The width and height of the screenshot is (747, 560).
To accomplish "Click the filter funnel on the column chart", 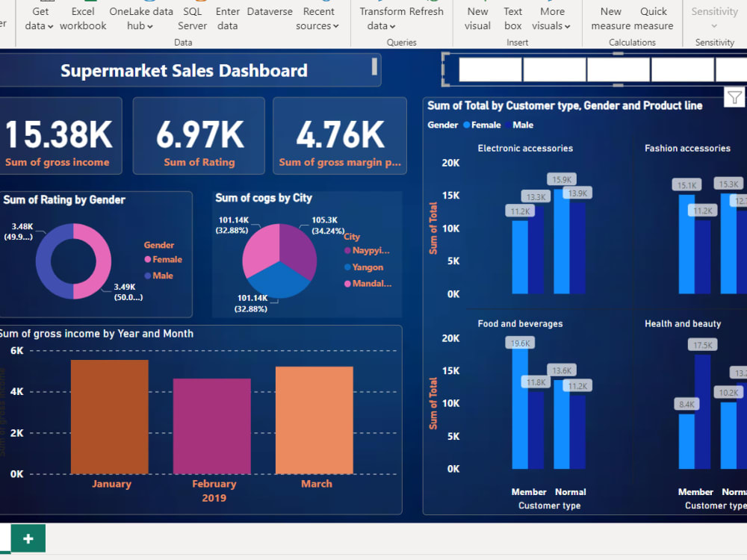I will (x=735, y=96).
